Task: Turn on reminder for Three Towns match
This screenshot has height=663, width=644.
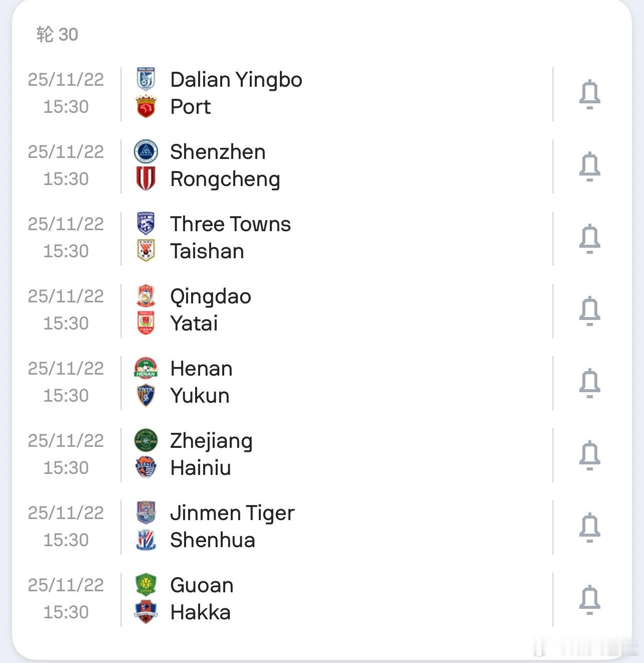Action: tap(589, 239)
